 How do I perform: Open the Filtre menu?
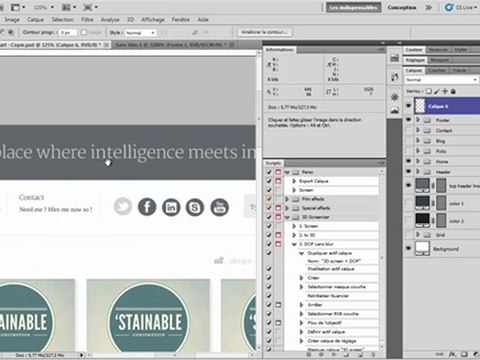tap(87, 20)
